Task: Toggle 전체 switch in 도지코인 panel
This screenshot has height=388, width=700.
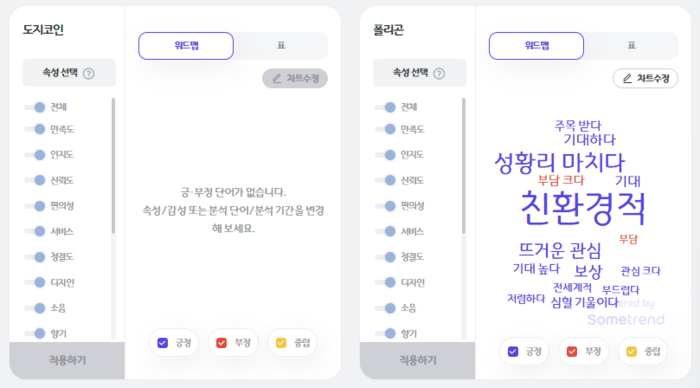Action: click(35, 107)
